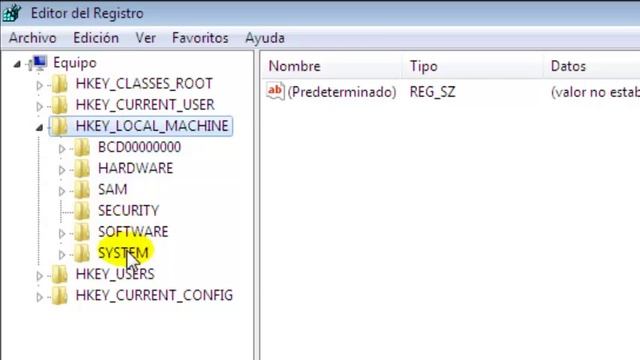This screenshot has height=360, width=640.
Task: Expand the HKEY_CURRENT_USER key
Action: pyautogui.click(x=39, y=107)
